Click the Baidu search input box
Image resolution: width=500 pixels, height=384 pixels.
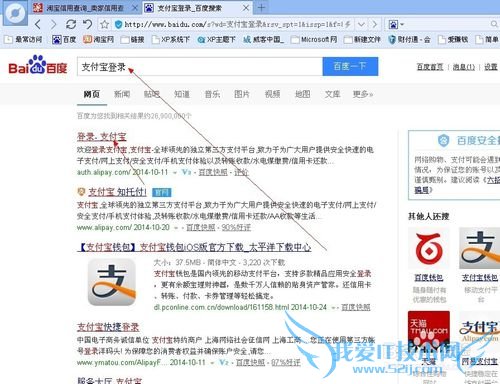(200, 67)
